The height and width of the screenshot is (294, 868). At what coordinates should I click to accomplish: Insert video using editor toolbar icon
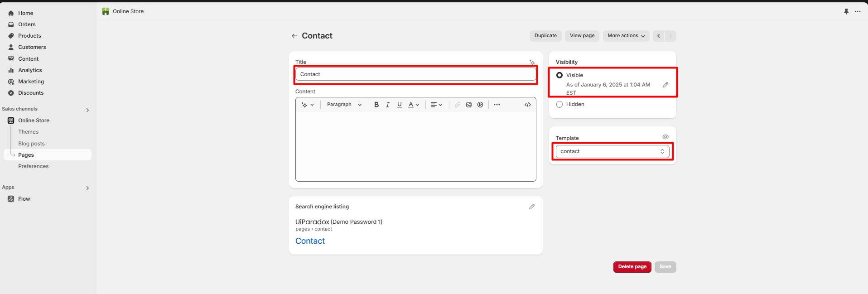click(x=480, y=105)
